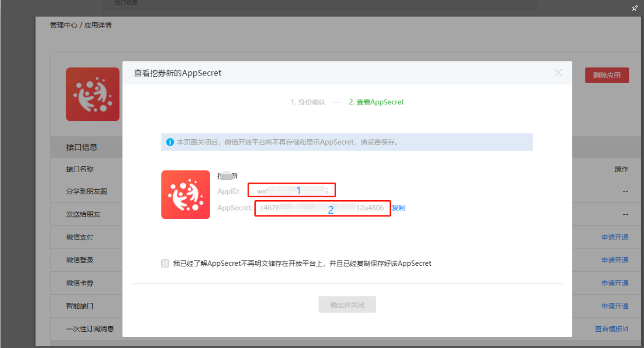Copy the AppSecret via 复制 link
The width and height of the screenshot is (644, 348).
pyautogui.click(x=399, y=208)
